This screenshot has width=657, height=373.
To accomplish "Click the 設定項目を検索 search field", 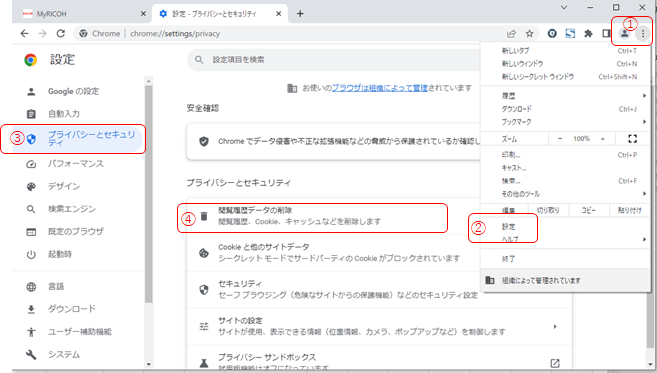I will click(x=334, y=60).
